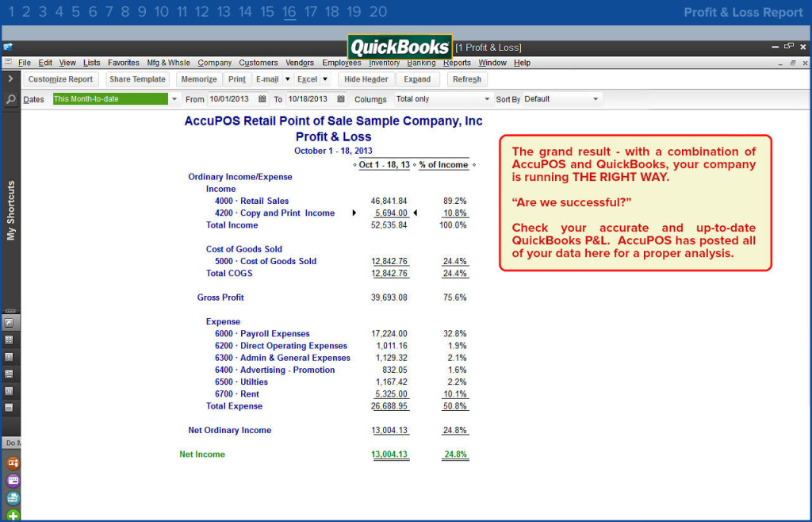Viewport: 812px width, 522px height.
Task: Open the E-mail dropdown arrow
Action: pos(287,79)
